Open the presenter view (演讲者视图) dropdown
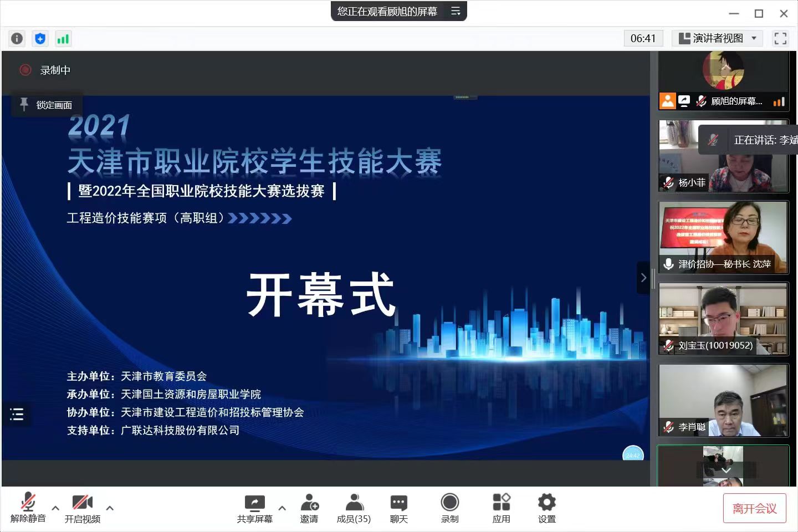 click(718, 38)
